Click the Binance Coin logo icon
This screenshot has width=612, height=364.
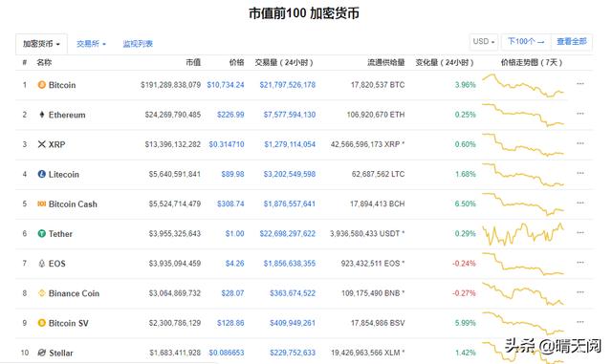[41, 293]
